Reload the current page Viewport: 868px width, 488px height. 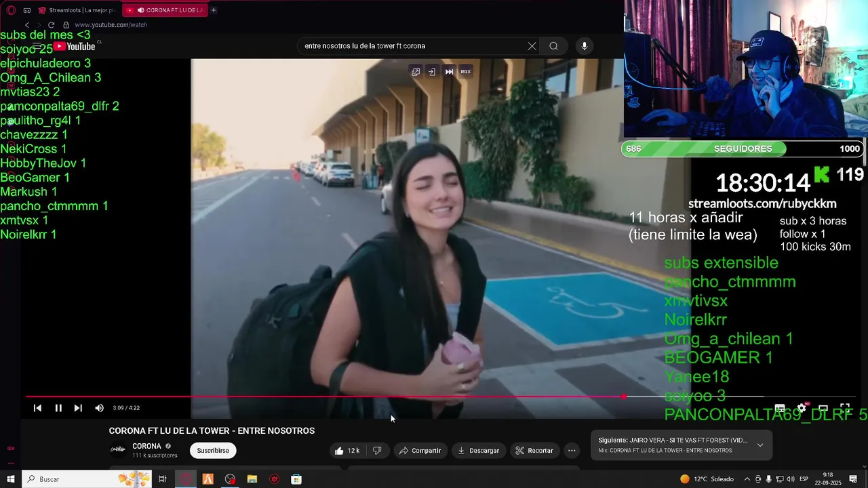pyautogui.click(x=51, y=25)
